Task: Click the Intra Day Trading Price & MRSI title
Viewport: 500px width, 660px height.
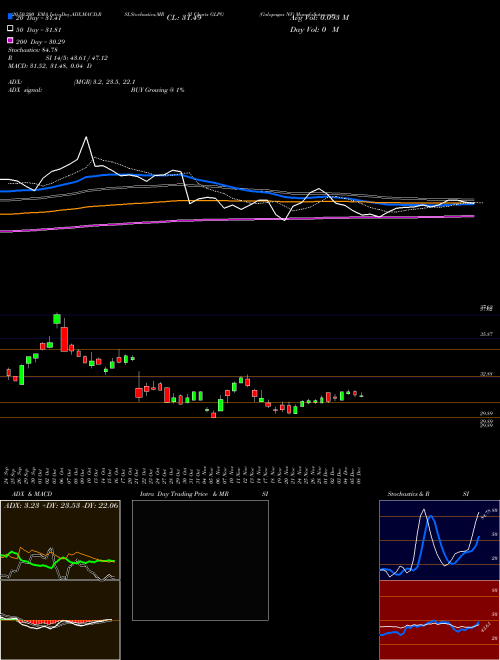Action: tap(204, 494)
